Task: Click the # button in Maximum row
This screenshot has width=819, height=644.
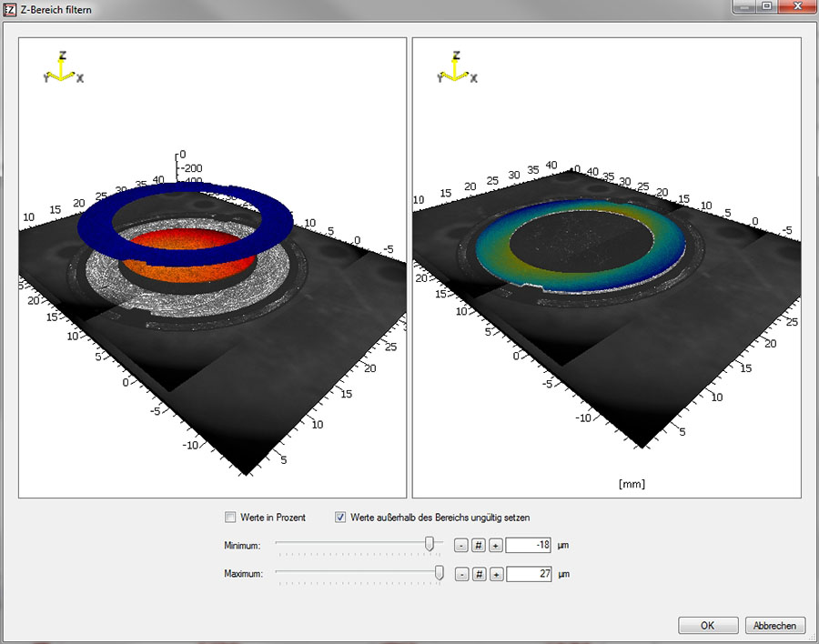Action: pos(478,575)
